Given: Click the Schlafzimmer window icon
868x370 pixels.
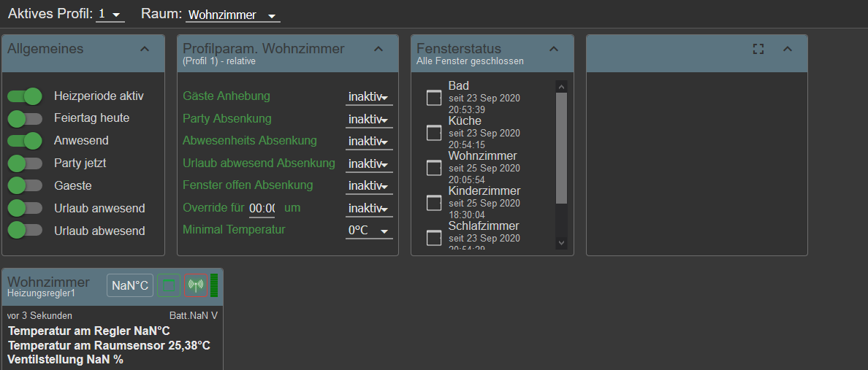Looking at the screenshot, I should [x=434, y=237].
